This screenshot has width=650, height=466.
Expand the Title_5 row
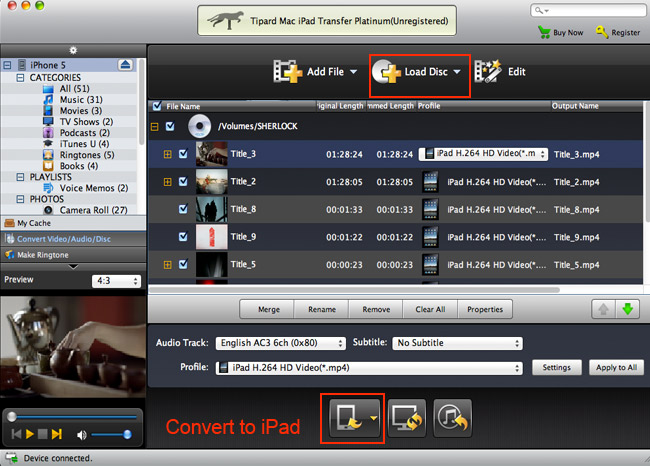[x=167, y=265]
